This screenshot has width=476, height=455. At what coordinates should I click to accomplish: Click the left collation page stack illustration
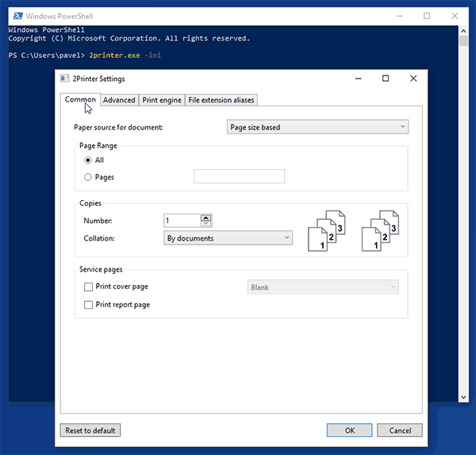tap(327, 231)
